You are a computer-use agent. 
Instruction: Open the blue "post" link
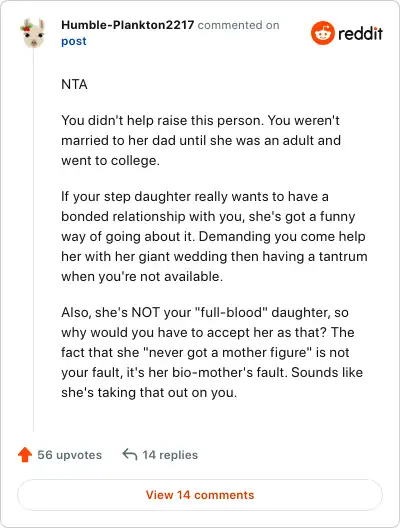coord(74,41)
